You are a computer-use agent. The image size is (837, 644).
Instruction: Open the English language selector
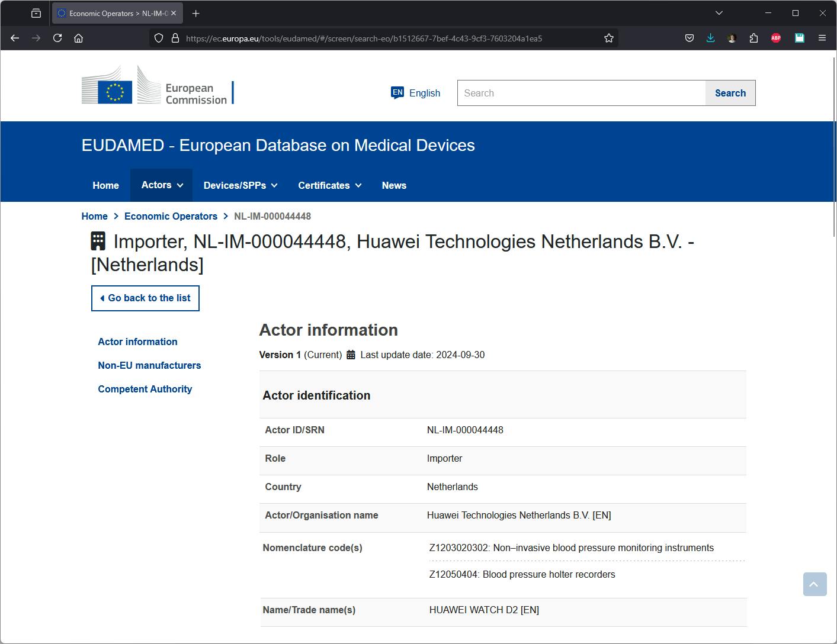point(416,93)
